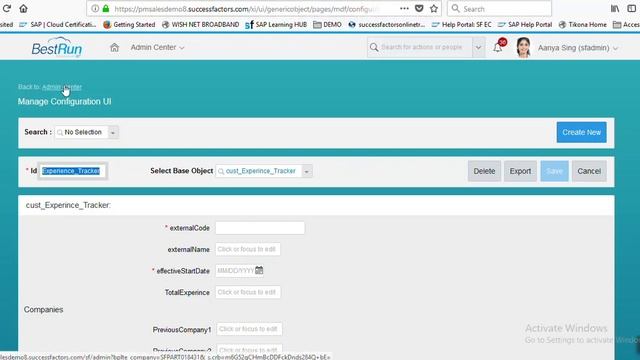Go to the SuccessFactors home icon

coord(114,47)
